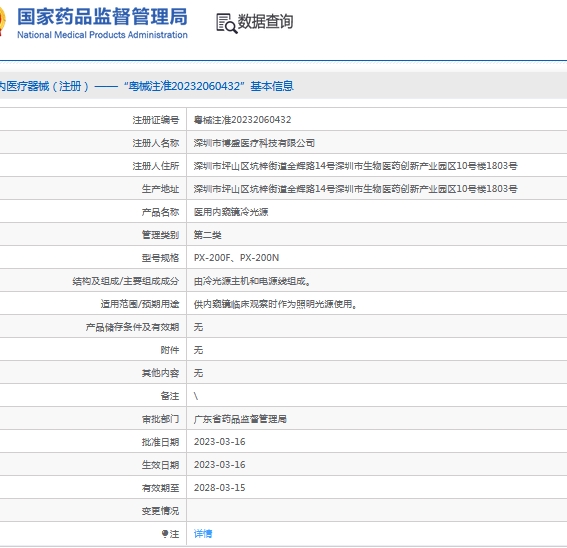Click the 批准日期 value 2023-03-16
Screen dimensions: 567x548
pos(219,442)
